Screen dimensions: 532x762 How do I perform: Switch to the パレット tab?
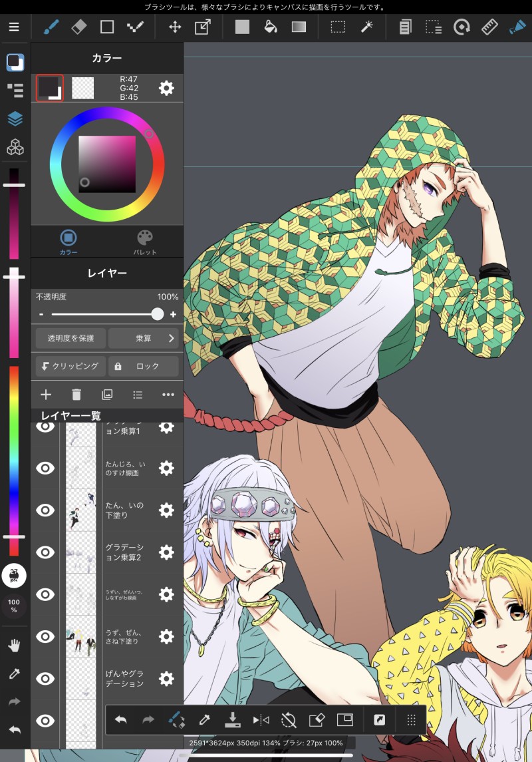[x=145, y=242]
